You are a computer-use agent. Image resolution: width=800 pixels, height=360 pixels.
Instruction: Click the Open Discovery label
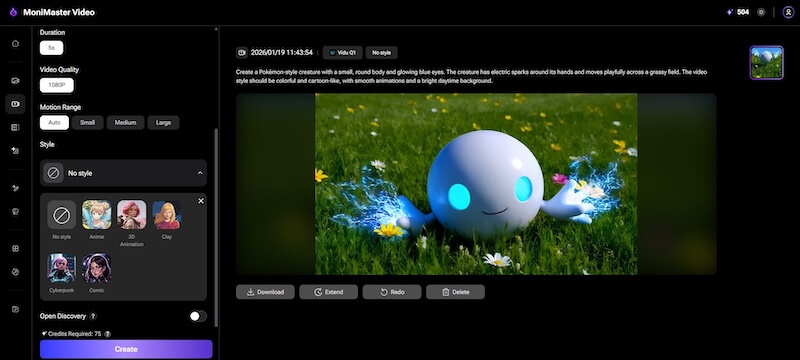63,316
